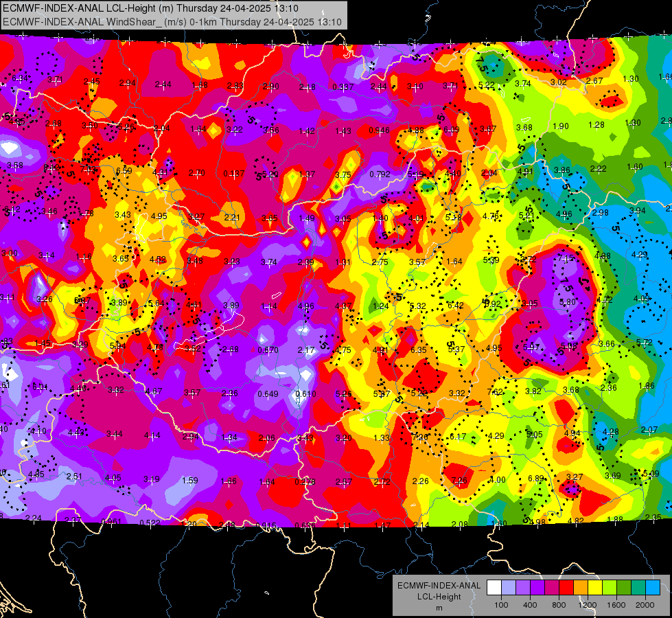The width and height of the screenshot is (672, 618).
Task: Click the wind shear value 2.07
Action: click(x=649, y=429)
